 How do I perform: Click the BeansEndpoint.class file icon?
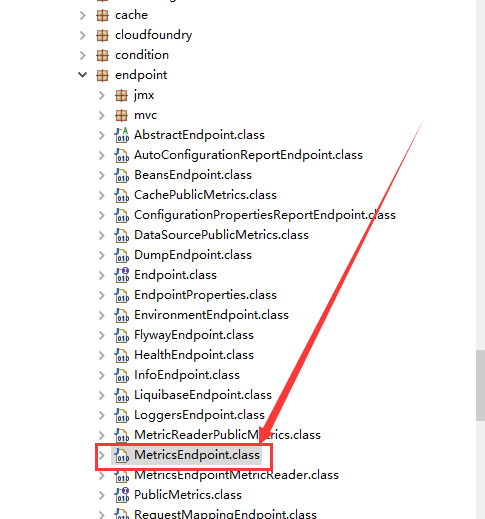[x=122, y=175]
